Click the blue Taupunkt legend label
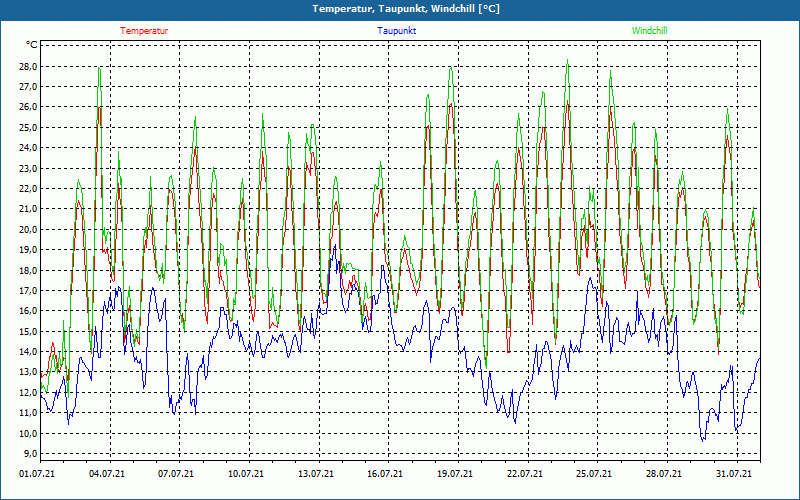The width and height of the screenshot is (800, 500). [x=396, y=31]
